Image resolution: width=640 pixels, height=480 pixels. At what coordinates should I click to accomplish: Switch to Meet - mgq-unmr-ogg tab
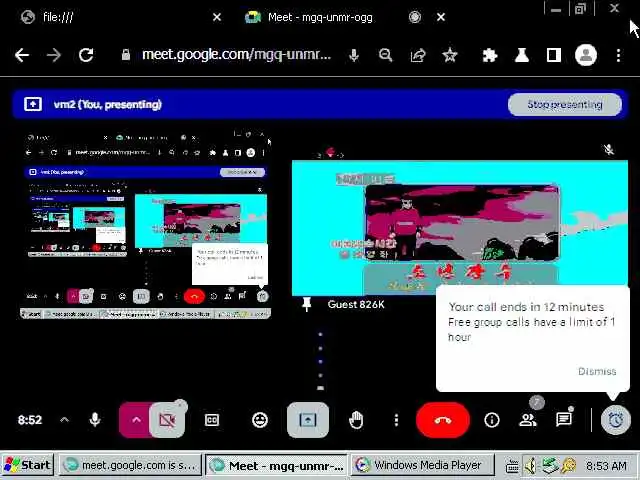tap(322, 17)
